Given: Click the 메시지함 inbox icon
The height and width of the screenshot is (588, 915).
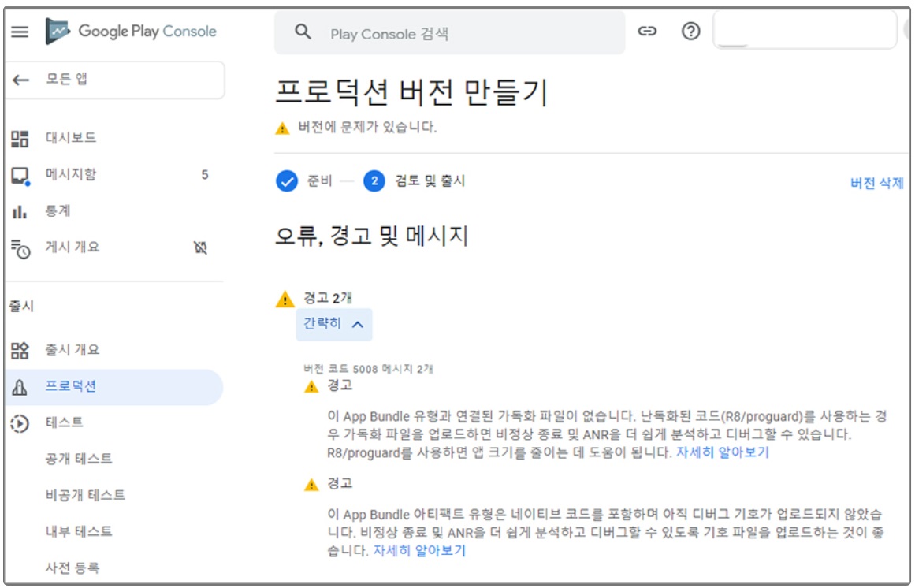Looking at the screenshot, I should (x=20, y=176).
